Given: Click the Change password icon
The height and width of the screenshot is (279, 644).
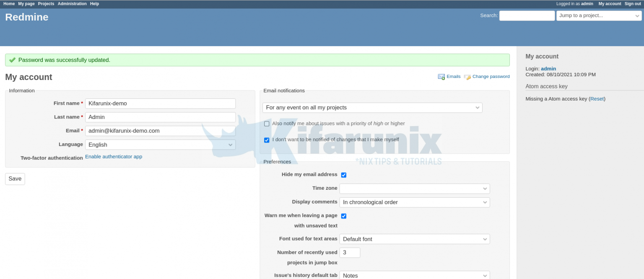Looking at the screenshot, I should 467,77.
